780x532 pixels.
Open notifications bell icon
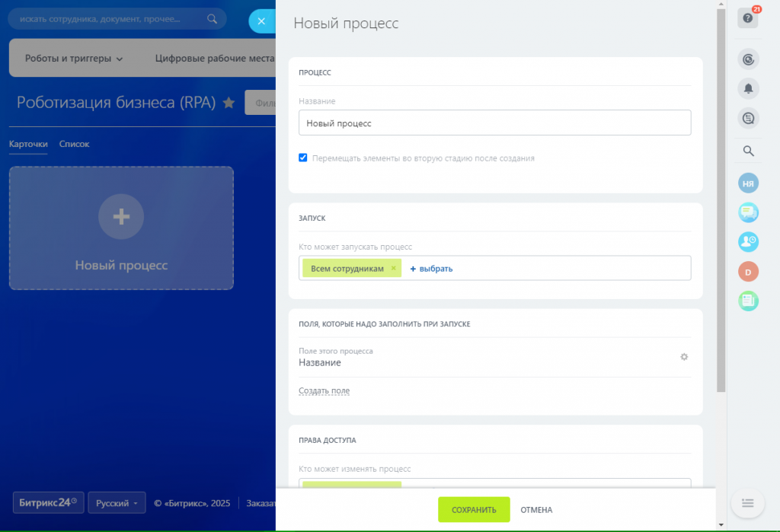[x=748, y=89]
